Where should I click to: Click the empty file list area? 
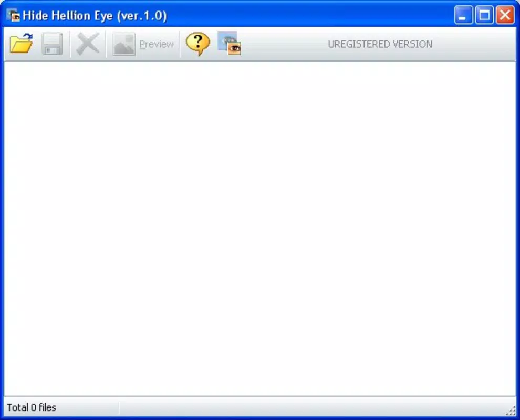click(x=259, y=229)
